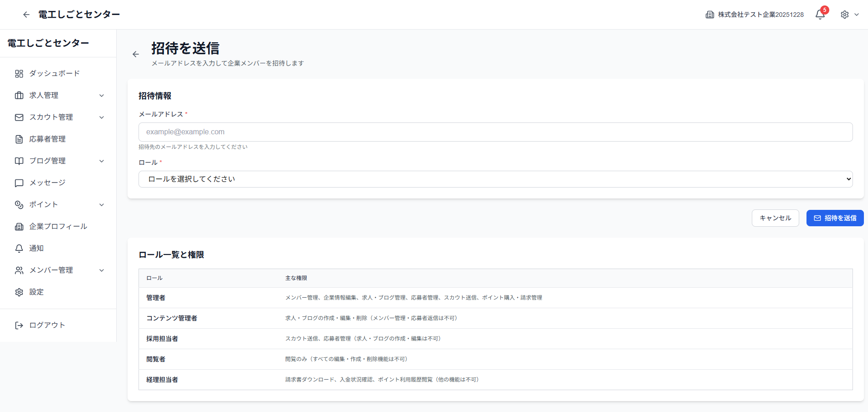This screenshot has height=412, width=868.
Task: Click inside the メールアドレス input field
Action: tap(495, 132)
